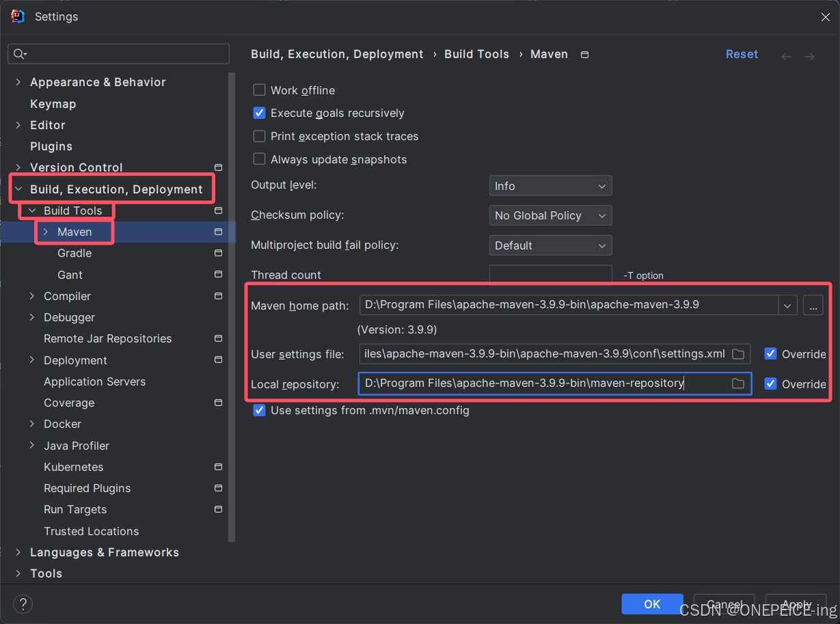Screen dimensions: 840x624
Task: Enable Print exception stack traces
Action: [259, 136]
